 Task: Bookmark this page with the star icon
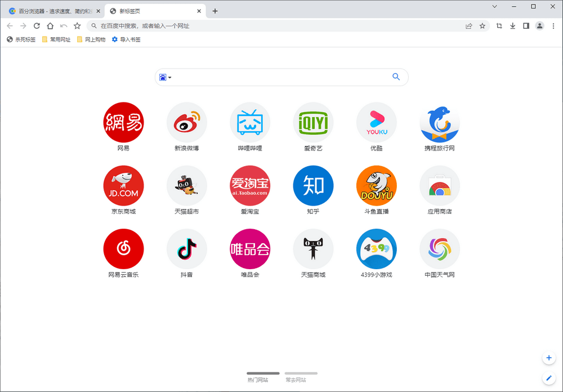point(483,26)
